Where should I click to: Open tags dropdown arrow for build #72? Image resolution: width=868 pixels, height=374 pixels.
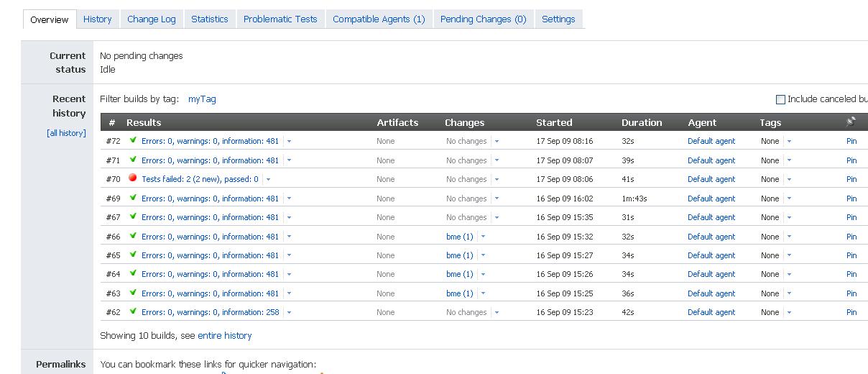pos(789,142)
